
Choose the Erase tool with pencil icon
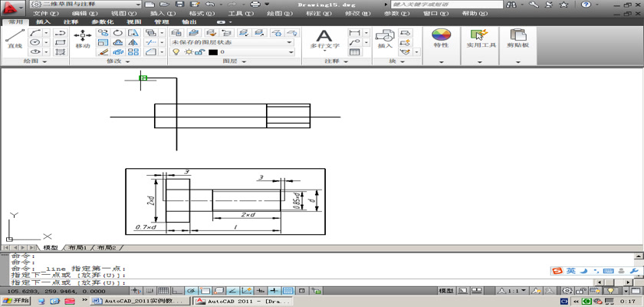point(103,51)
